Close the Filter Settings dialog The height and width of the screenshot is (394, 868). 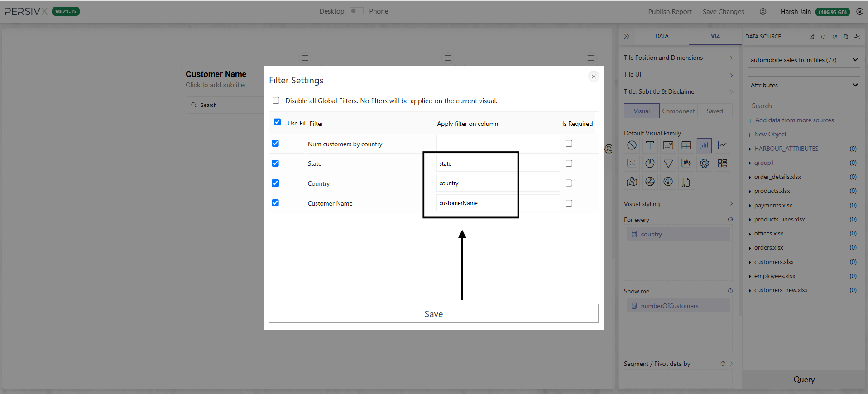[x=594, y=77]
